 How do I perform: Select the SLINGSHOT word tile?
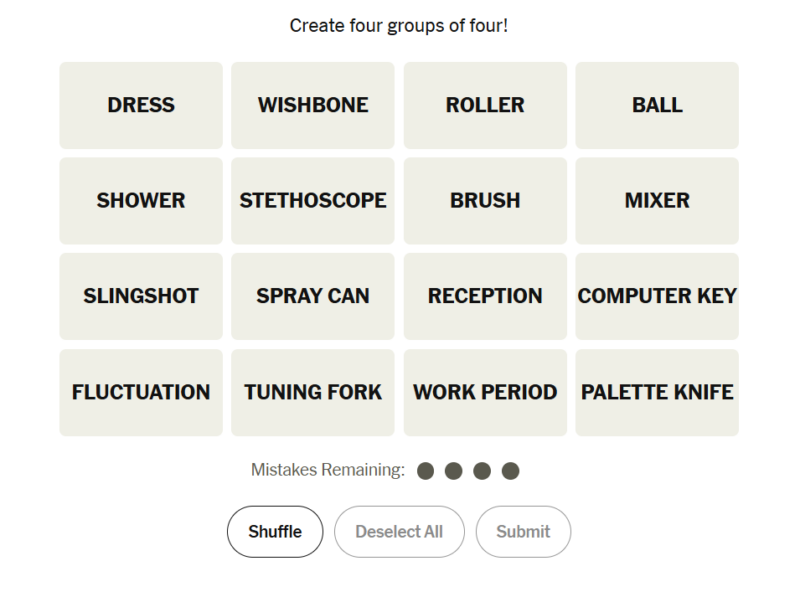click(x=141, y=296)
